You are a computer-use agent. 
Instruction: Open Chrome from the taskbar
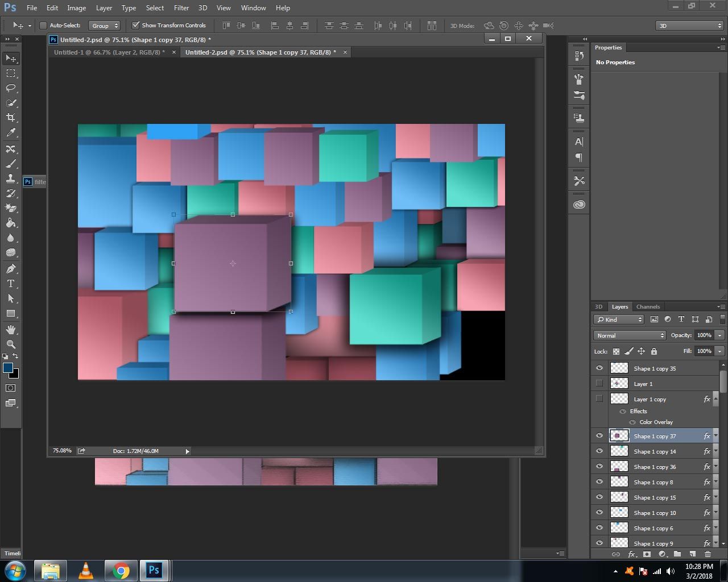tap(121, 570)
